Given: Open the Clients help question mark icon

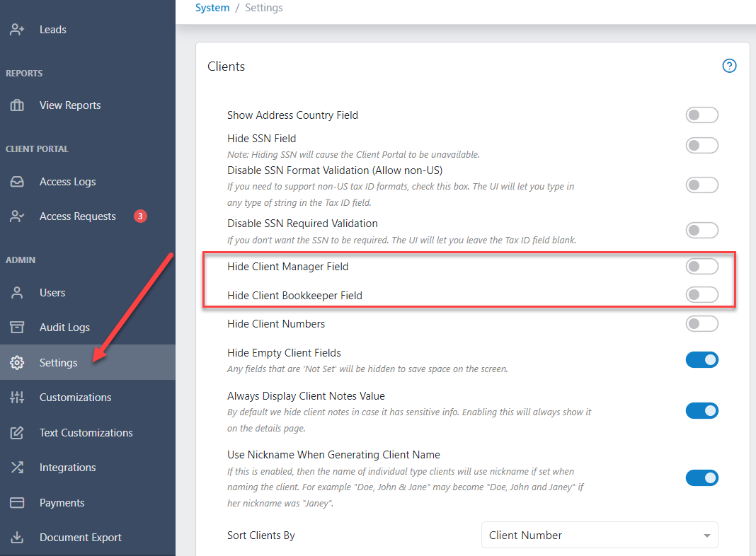Looking at the screenshot, I should tap(729, 66).
